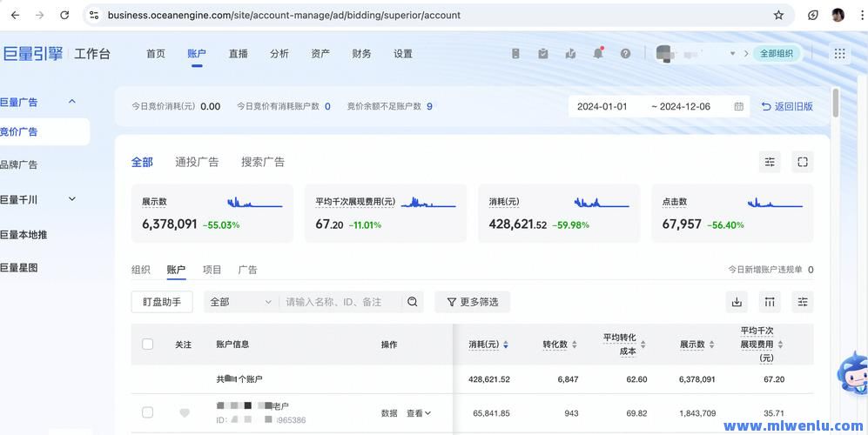Toggle the heart favorite on first account
The image size is (868, 435).
[x=184, y=413]
